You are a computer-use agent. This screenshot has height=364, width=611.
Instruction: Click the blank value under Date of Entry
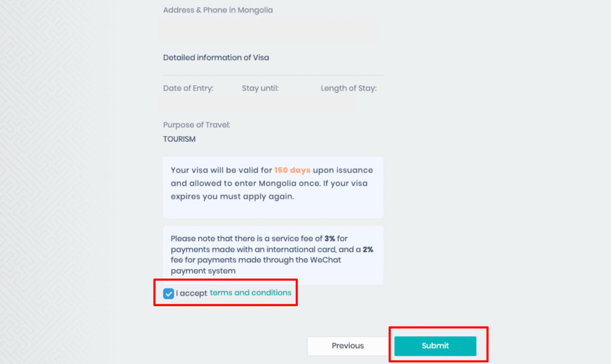tap(188, 103)
